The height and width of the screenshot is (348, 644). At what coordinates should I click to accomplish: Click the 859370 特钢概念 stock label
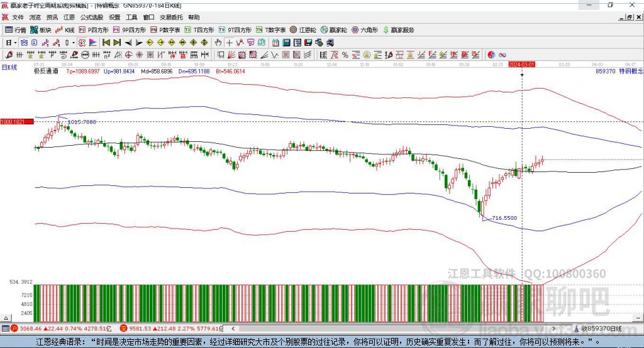point(619,72)
